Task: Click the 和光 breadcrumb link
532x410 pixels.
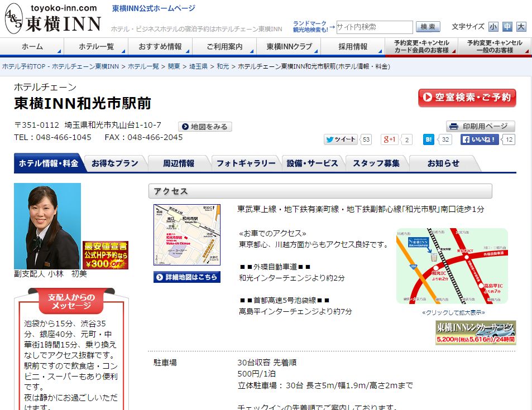Action: click(x=223, y=66)
